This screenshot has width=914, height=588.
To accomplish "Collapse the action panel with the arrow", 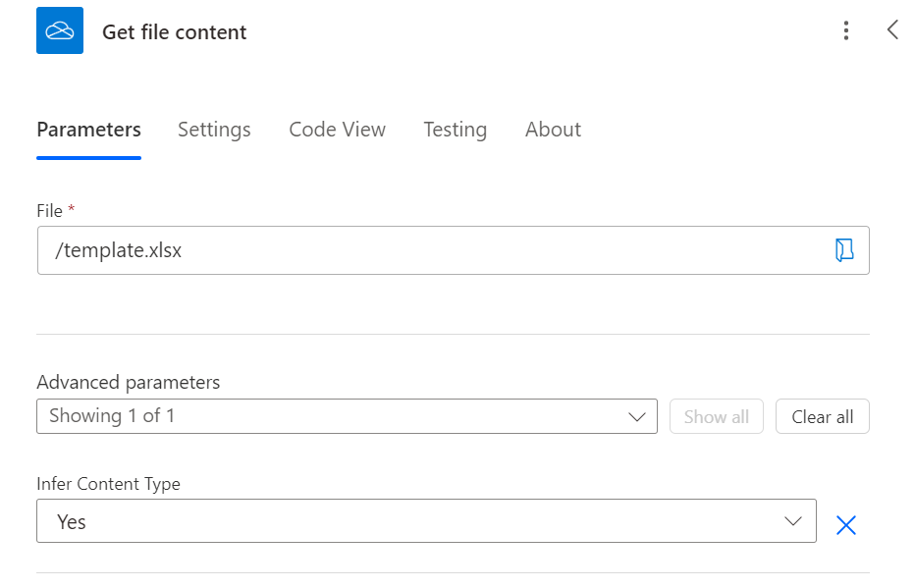I will [892, 29].
